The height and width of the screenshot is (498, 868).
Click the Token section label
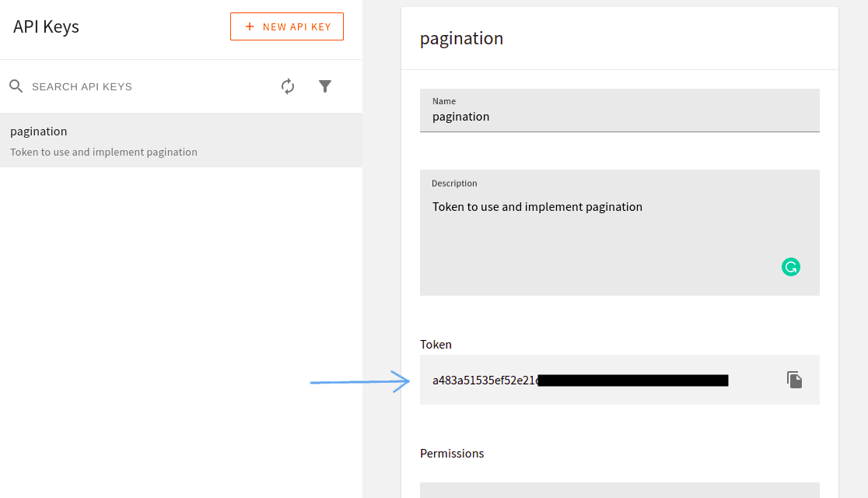[436, 344]
